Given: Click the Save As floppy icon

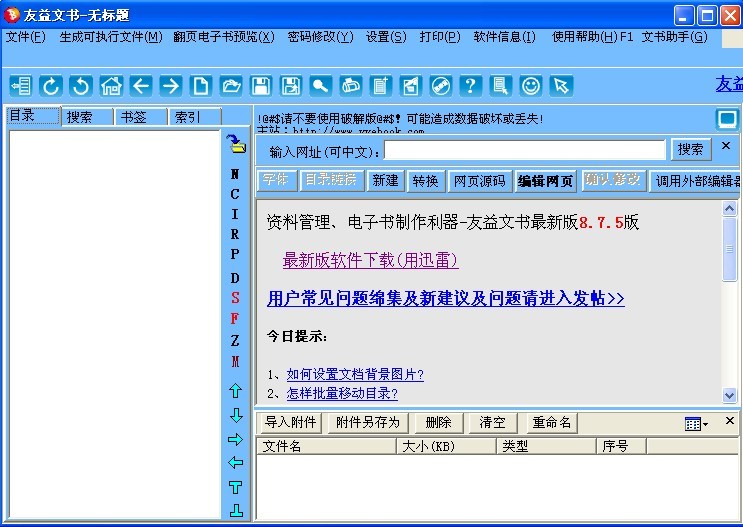Looking at the screenshot, I should pos(291,86).
